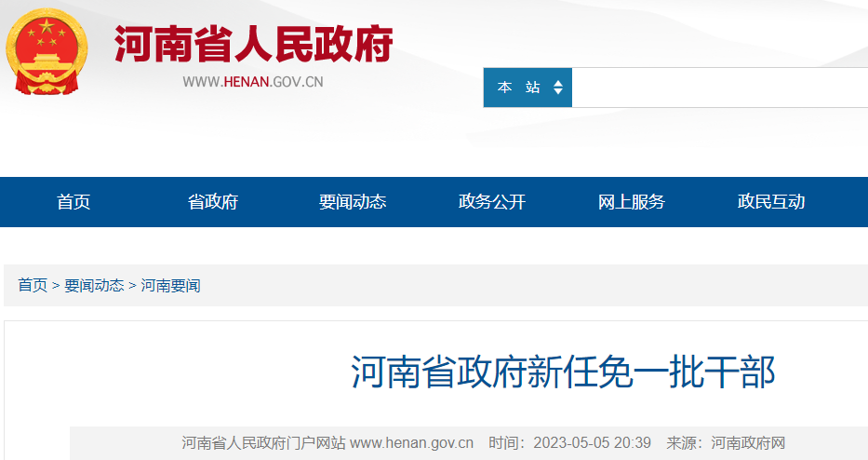Focus the site search input field
Screen dimensions: 868x460
coord(720,88)
